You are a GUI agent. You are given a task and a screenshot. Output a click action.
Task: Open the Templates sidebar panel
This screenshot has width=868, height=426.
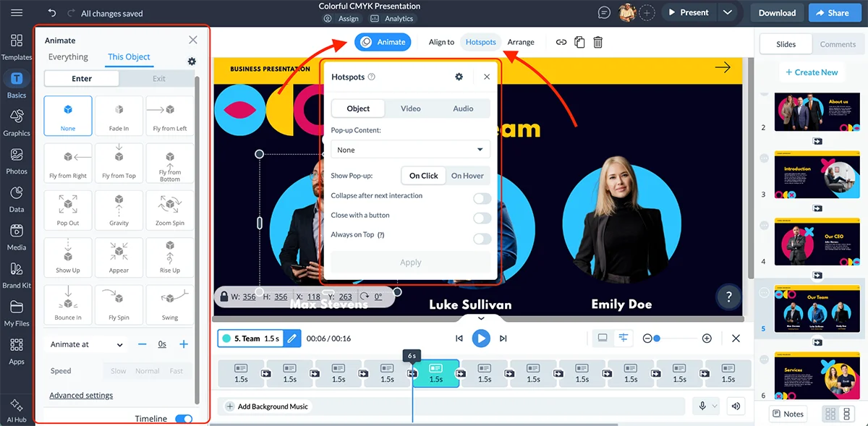tap(17, 46)
